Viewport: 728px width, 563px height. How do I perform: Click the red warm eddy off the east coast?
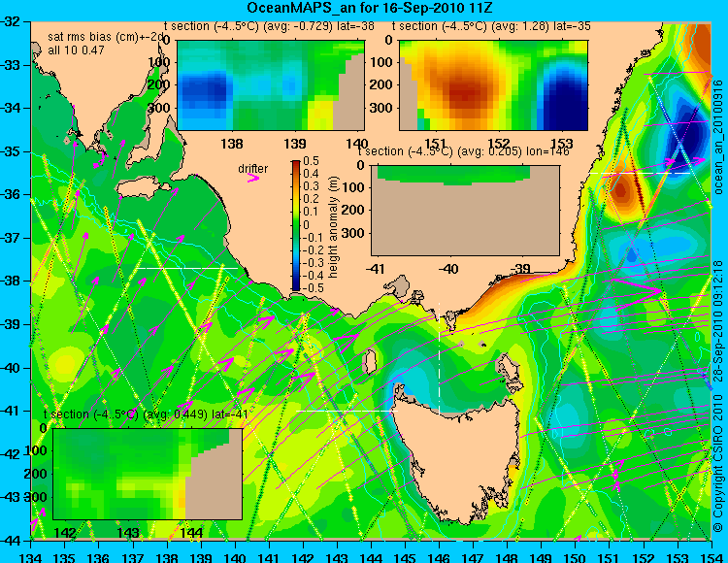(621, 190)
